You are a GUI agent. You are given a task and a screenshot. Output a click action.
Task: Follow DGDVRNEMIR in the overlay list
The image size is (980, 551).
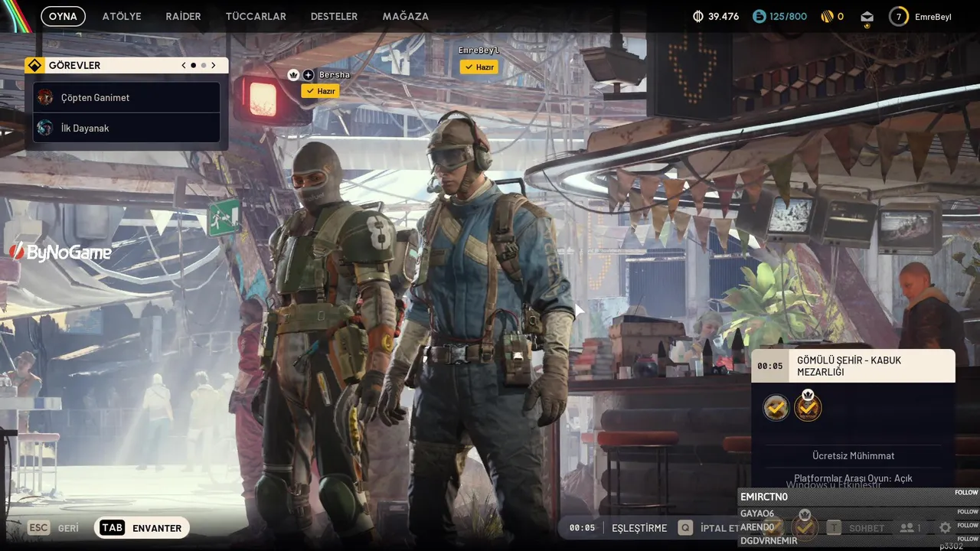(967, 539)
